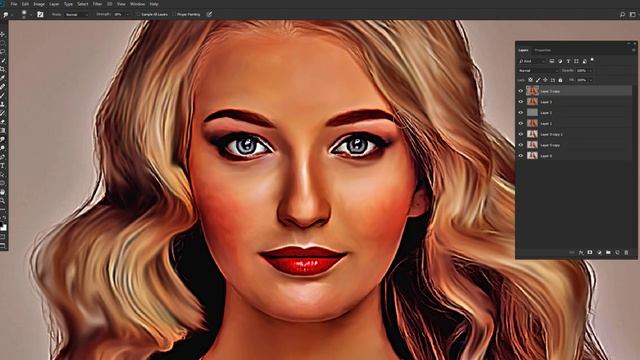640x360 pixels.
Task: Filter layers by shape layers icon
Action: pos(576,61)
